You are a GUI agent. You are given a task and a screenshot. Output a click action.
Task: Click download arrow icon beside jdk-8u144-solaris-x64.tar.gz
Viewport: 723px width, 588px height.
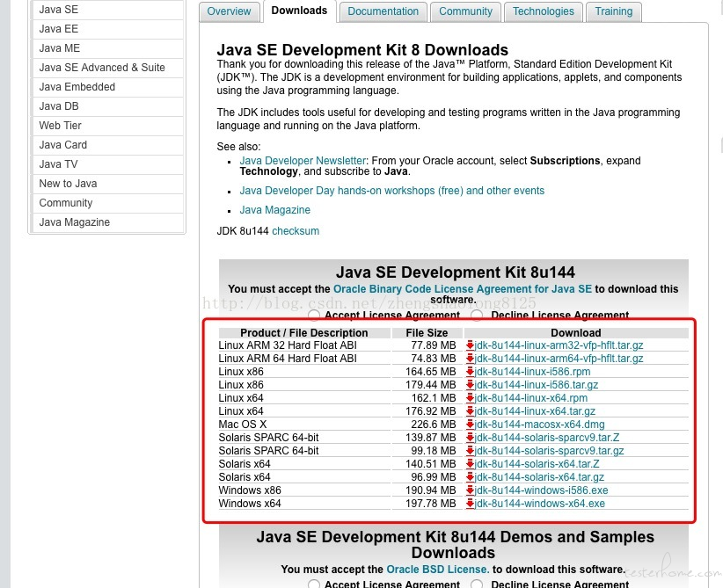(x=470, y=477)
